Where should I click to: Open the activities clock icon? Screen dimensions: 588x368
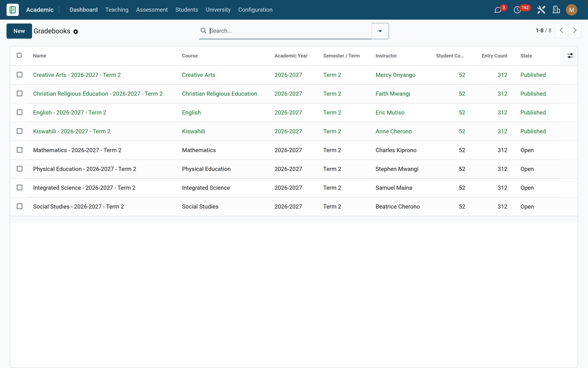pyautogui.click(x=517, y=10)
